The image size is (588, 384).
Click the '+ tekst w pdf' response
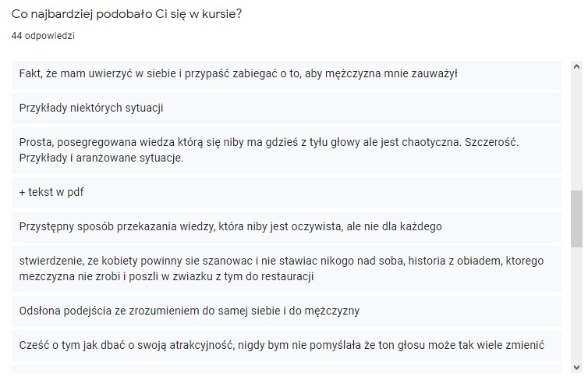(x=286, y=192)
